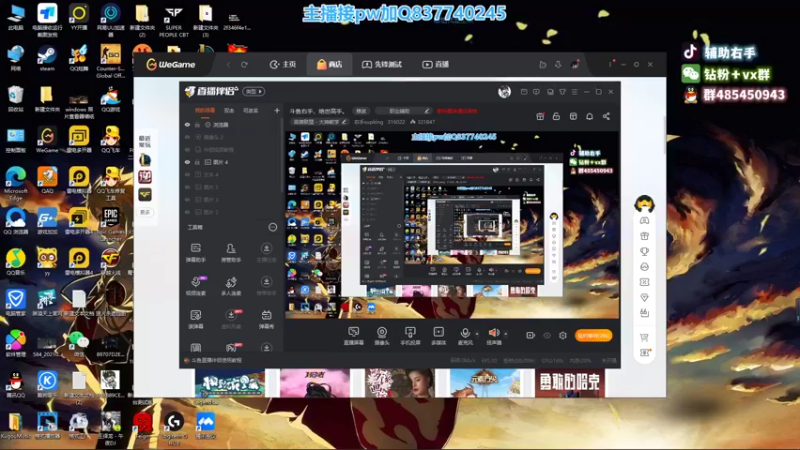Click the WeGame store page scrollbar
The width and height of the screenshot is (800, 450).
click(x=664, y=135)
